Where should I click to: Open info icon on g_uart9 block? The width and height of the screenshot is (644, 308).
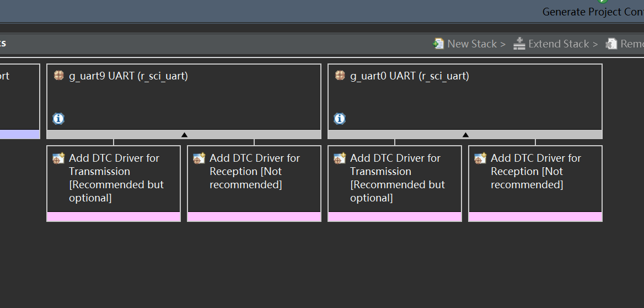58,119
